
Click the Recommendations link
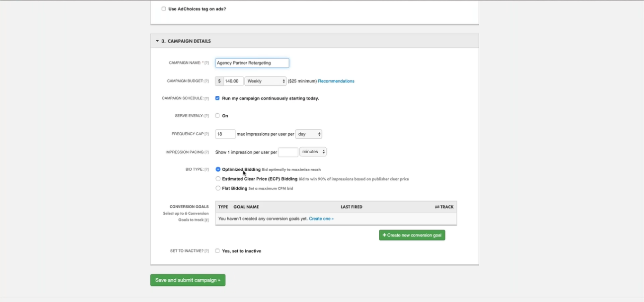tap(336, 81)
